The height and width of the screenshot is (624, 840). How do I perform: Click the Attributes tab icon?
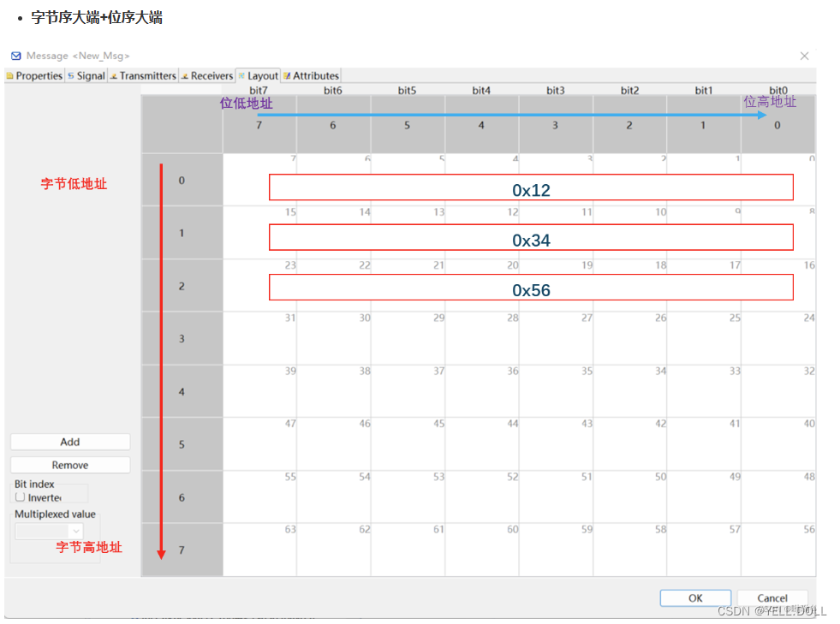[x=287, y=76]
